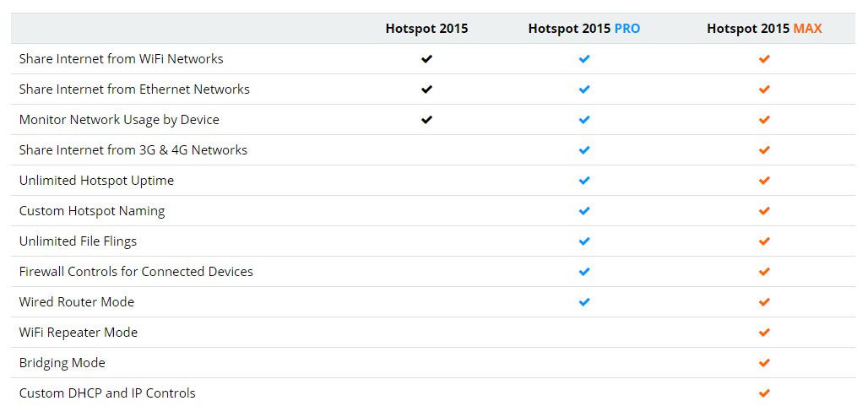Image resolution: width=868 pixels, height=417 pixels.
Task: Click PRO checkmark for Unlimited File Flings
Action: click(584, 241)
